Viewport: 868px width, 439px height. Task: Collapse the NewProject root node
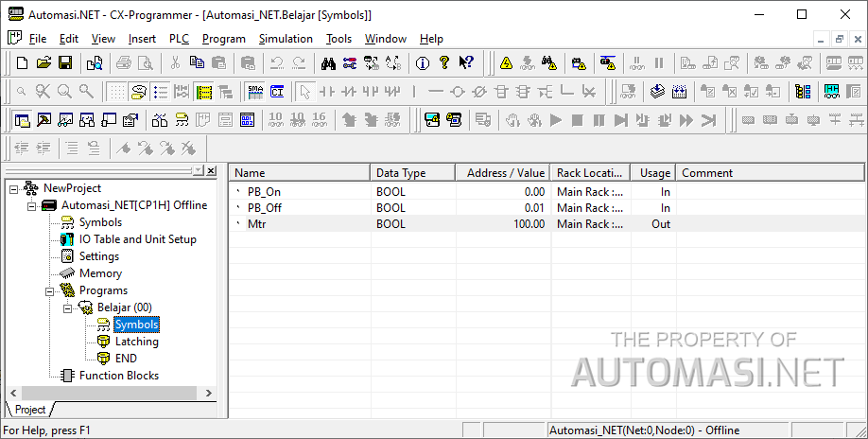(x=14, y=188)
